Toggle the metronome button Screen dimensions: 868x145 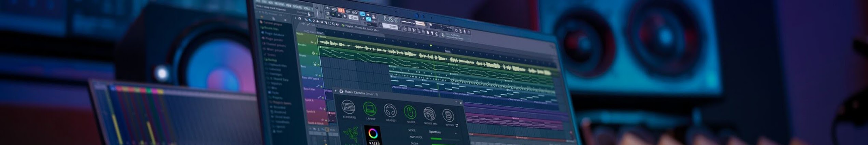coord(327,8)
